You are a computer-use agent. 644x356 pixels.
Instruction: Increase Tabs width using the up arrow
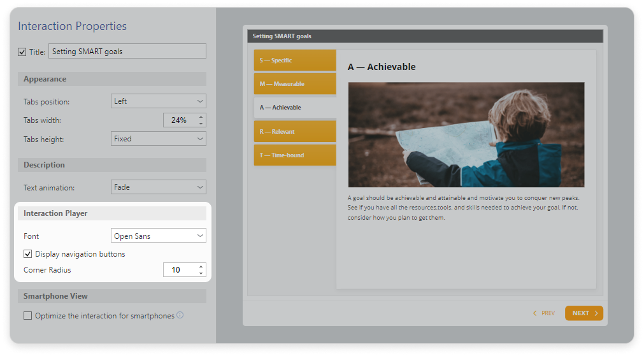(201, 117)
